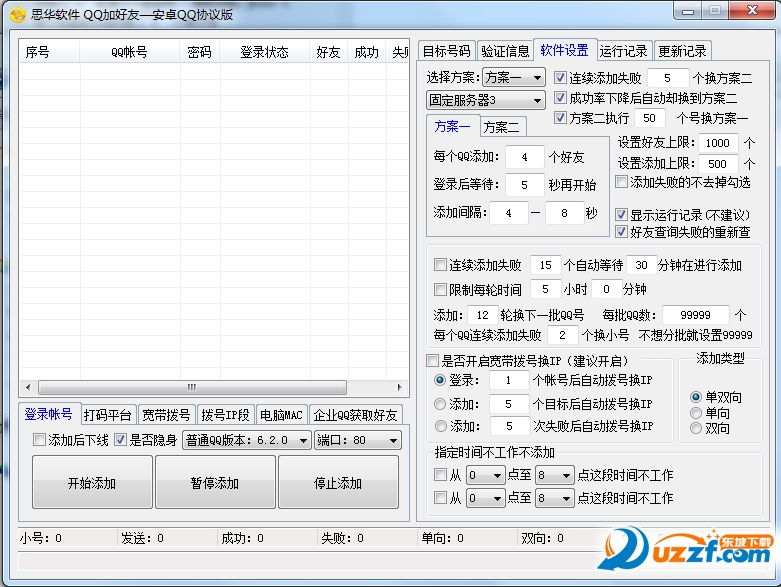This screenshot has width=781, height=587.
Task: Click the 停止添加 button
Action: (x=338, y=482)
